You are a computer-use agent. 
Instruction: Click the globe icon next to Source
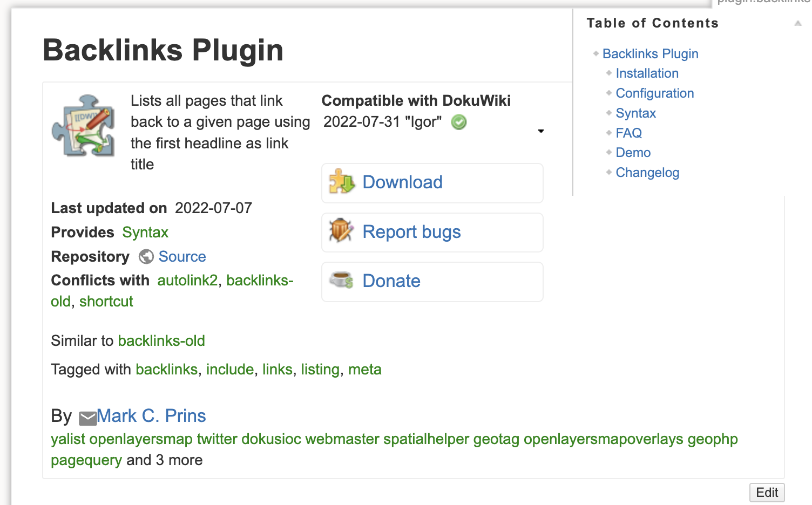146,257
